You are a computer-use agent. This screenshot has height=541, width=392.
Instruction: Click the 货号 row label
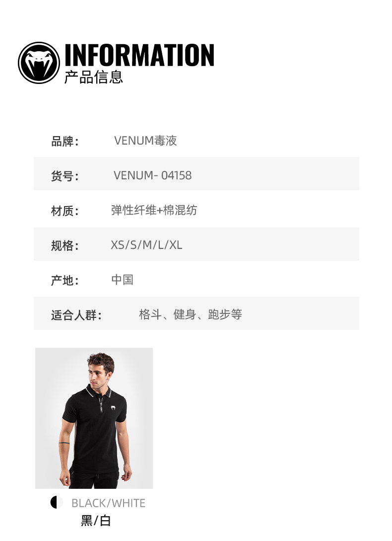(x=65, y=176)
